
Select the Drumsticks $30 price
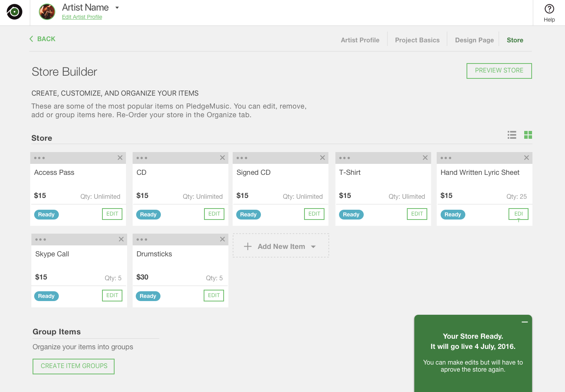142,277
